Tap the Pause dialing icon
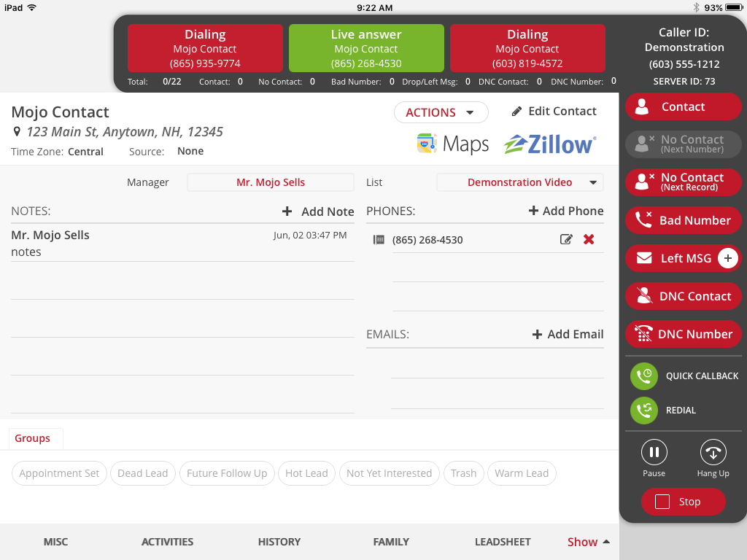This screenshot has height=560, width=747. pyautogui.click(x=654, y=452)
